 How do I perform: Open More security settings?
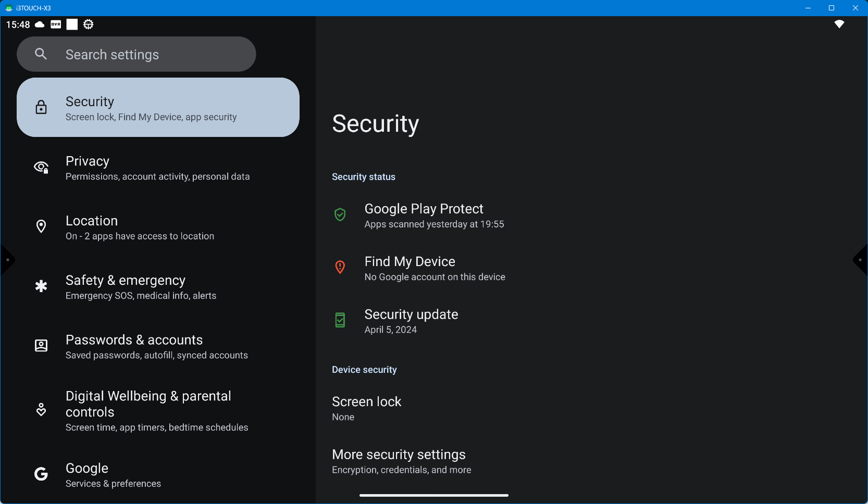[x=401, y=461]
